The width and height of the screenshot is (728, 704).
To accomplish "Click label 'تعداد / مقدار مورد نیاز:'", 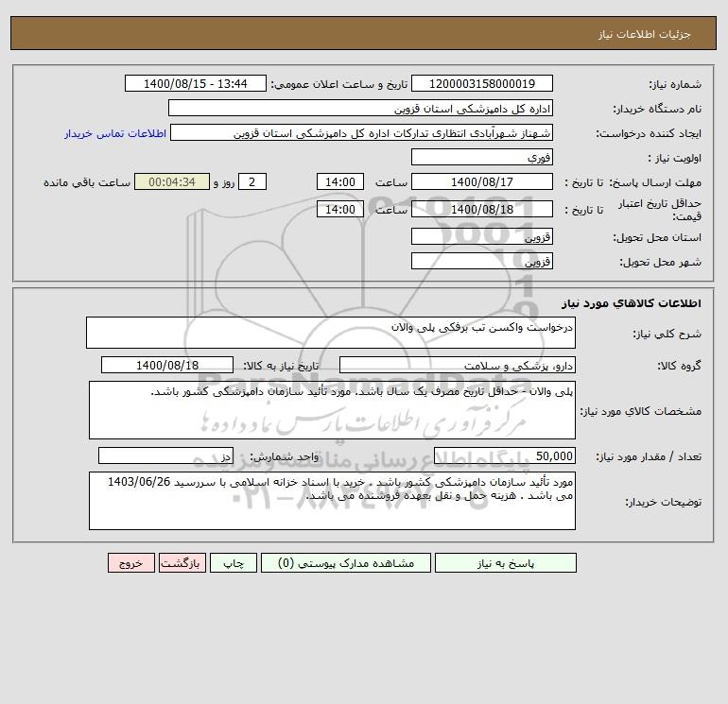I will pyautogui.click(x=649, y=456).
